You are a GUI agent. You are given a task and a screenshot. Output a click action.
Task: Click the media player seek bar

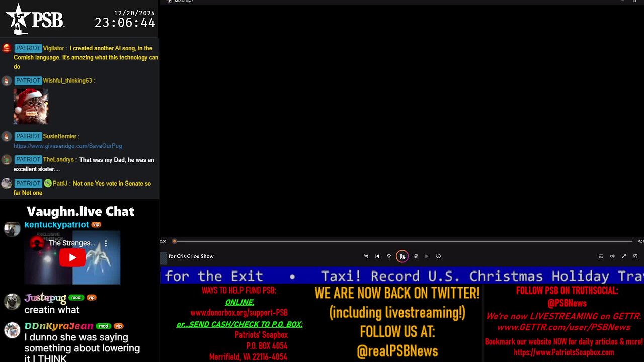click(x=403, y=241)
